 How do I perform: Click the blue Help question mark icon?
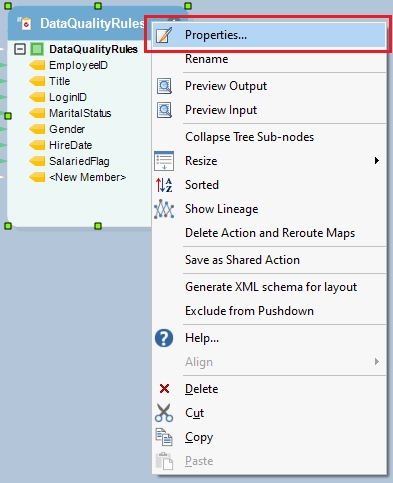click(x=164, y=338)
